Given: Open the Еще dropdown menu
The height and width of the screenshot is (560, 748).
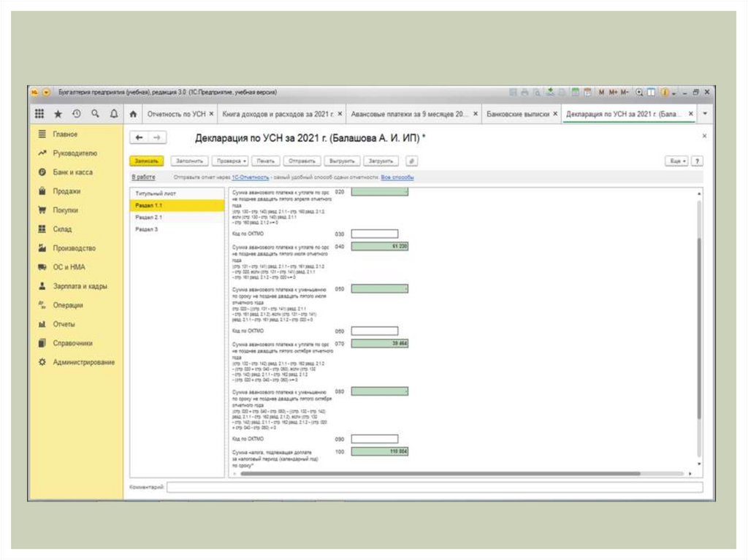Looking at the screenshot, I should [x=676, y=161].
